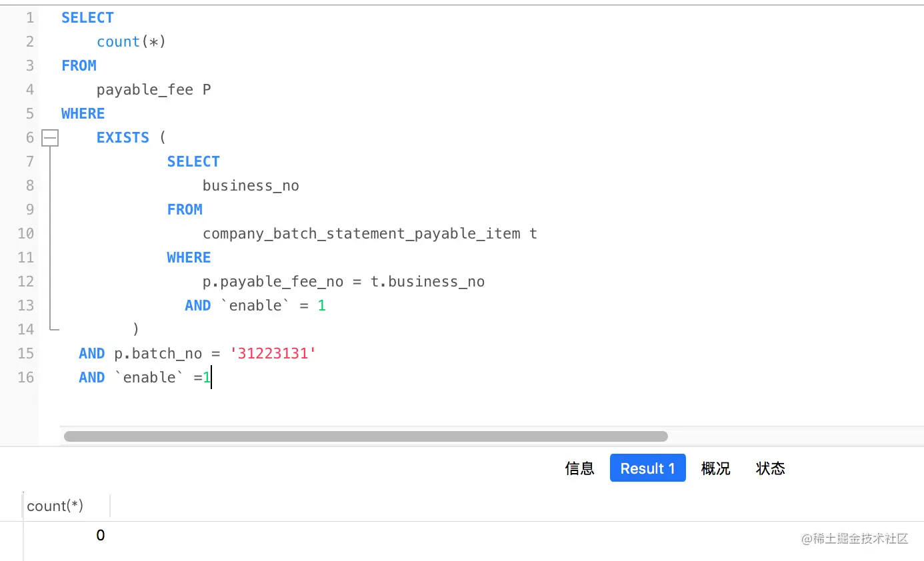
Task: Click AND `enable` = 1 on line 13
Action: [x=255, y=305]
